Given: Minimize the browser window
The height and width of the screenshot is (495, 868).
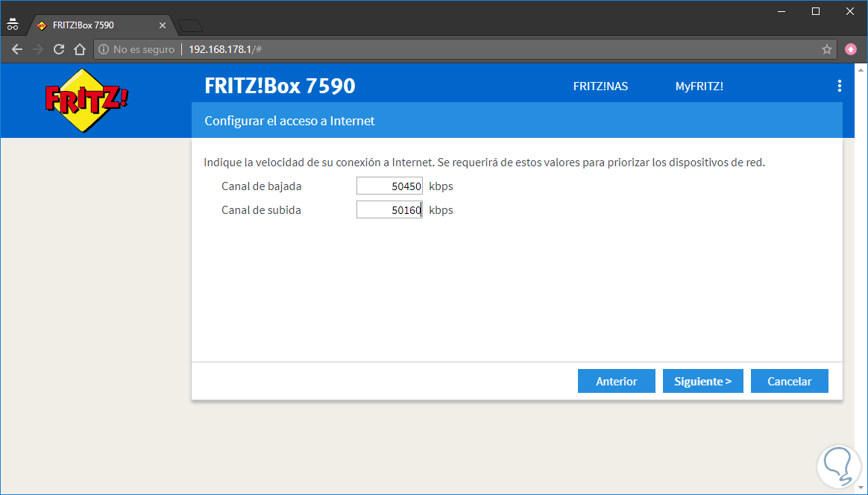Looking at the screenshot, I should 781,11.
